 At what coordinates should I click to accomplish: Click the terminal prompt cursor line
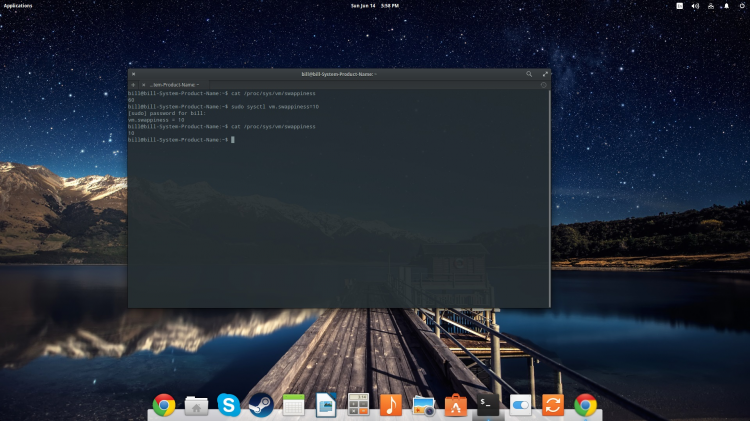[181, 140]
